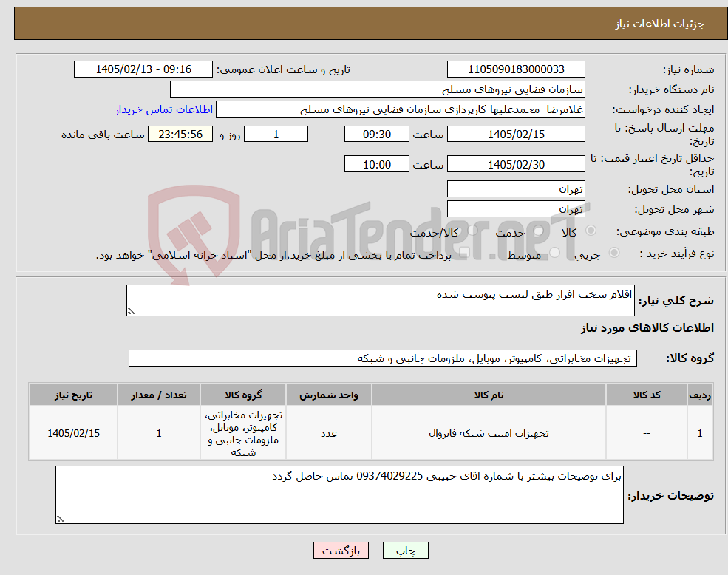The width and height of the screenshot is (728, 575).
Task: Click the quantity cell 1 in goods table
Action: tap(159, 433)
